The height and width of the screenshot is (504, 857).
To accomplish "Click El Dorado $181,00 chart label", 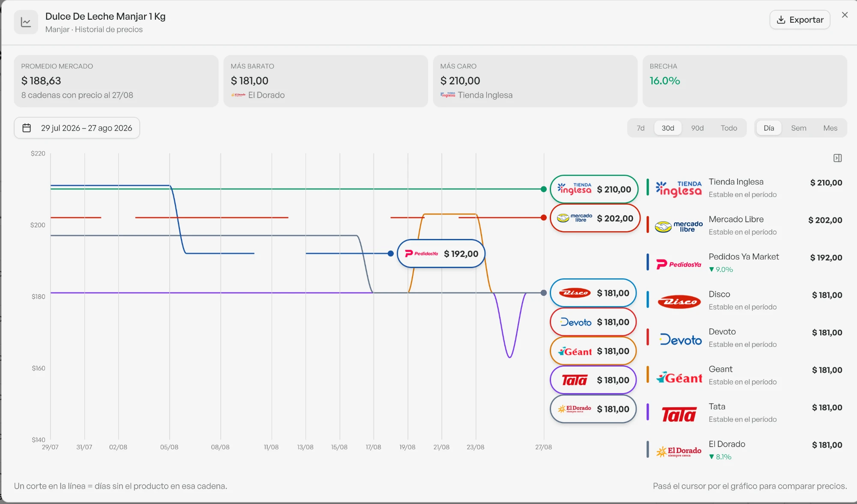I will [x=593, y=409].
